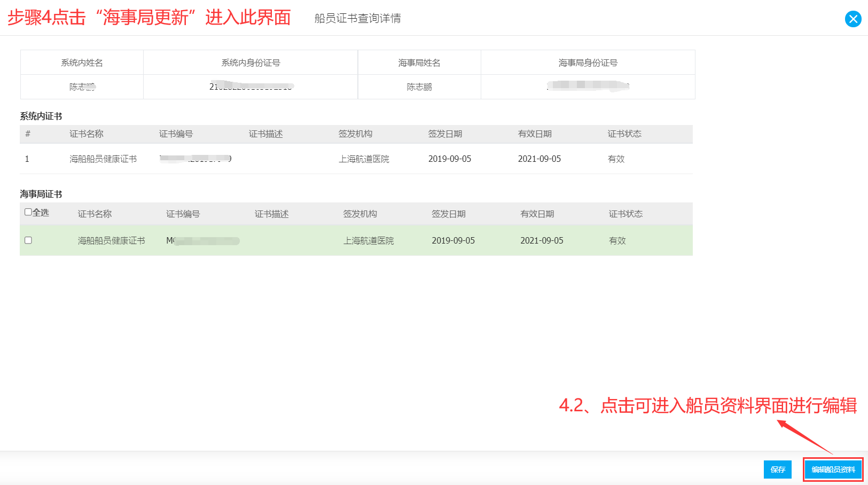The image size is (868, 485).
Task: Click 海船船员健康证书 in 海事局证书 row
Action: pyautogui.click(x=112, y=240)
